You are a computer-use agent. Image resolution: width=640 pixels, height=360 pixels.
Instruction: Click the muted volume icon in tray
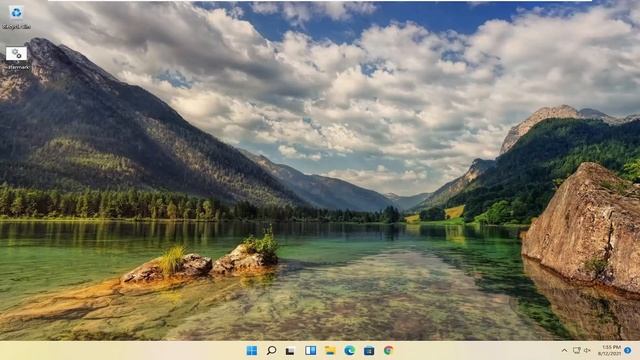[587, 351]
